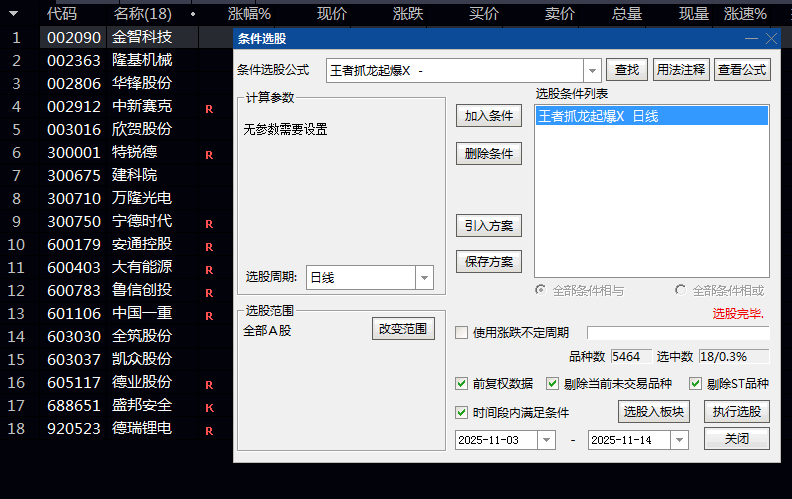Click the R marker beside 宁德时代
The width and height of the screenshot is (792, 499).
pos(209,224)
